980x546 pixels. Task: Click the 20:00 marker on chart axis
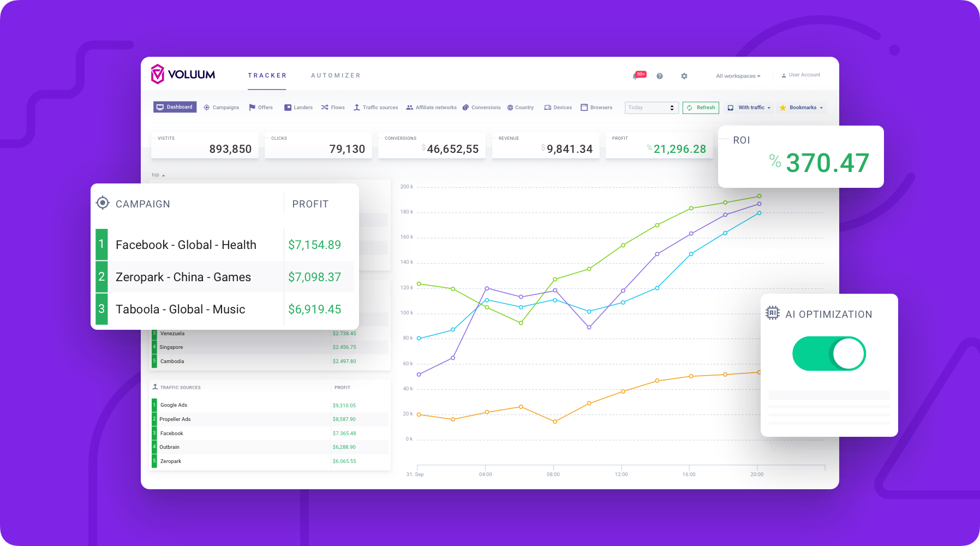pos(757,474)
